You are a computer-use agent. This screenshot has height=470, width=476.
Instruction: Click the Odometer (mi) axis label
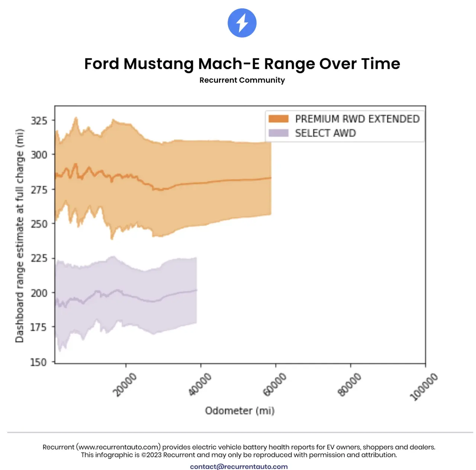point(240,411)
